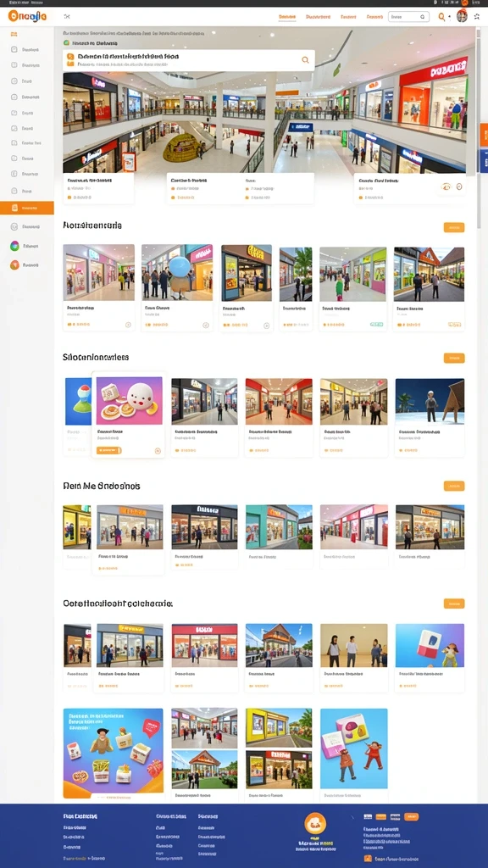Click the orange site logo in the header

[27, 17]
